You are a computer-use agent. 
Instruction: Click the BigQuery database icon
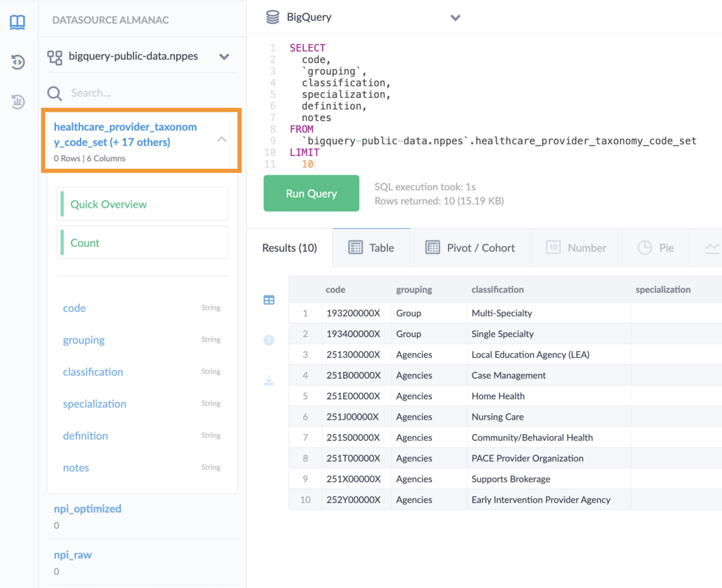(x=273, y=17)
